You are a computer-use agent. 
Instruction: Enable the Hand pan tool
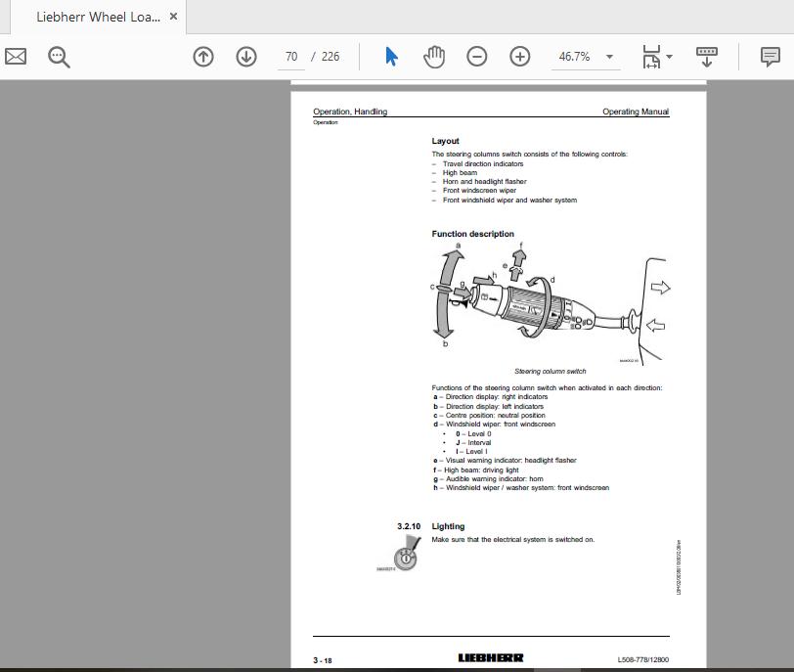(433, 56)
